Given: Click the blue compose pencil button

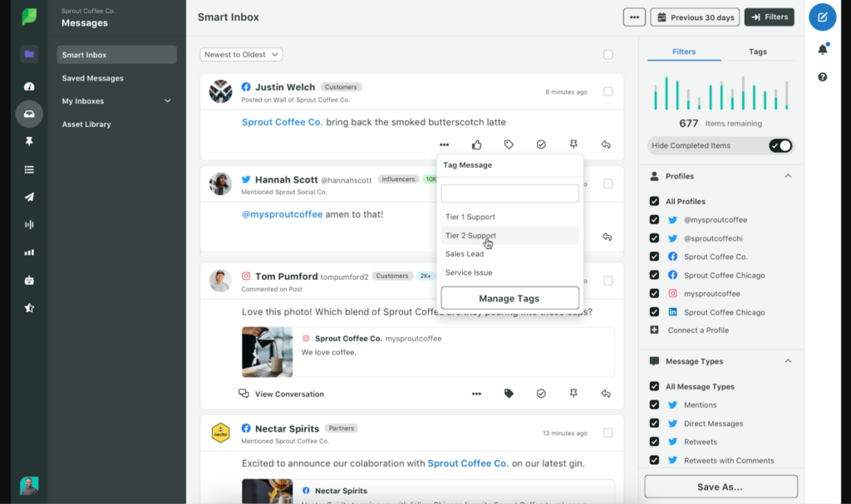Looking at the screenshot, I should 822,17.
